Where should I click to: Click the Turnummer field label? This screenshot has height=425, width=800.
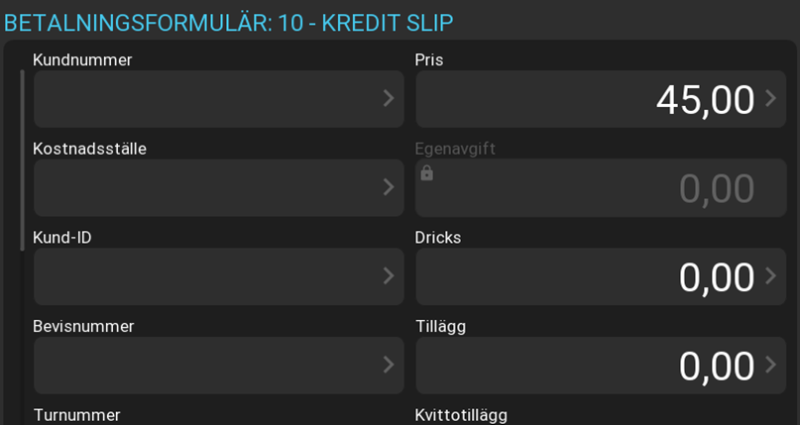tap(77, 415)
